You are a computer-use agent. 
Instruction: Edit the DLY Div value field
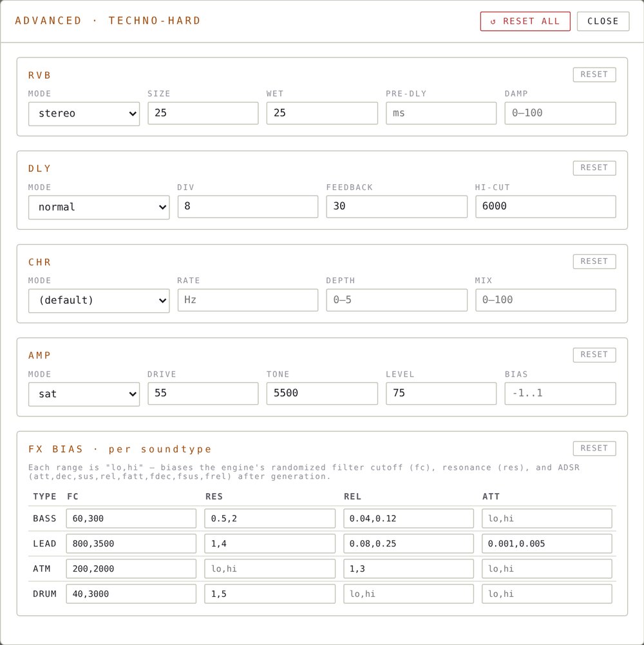tap(248, 207)
